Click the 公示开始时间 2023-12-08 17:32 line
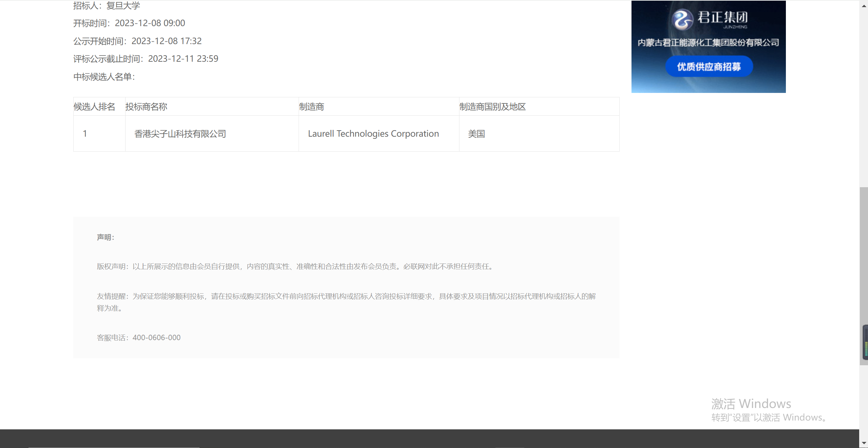 [137, 41]
